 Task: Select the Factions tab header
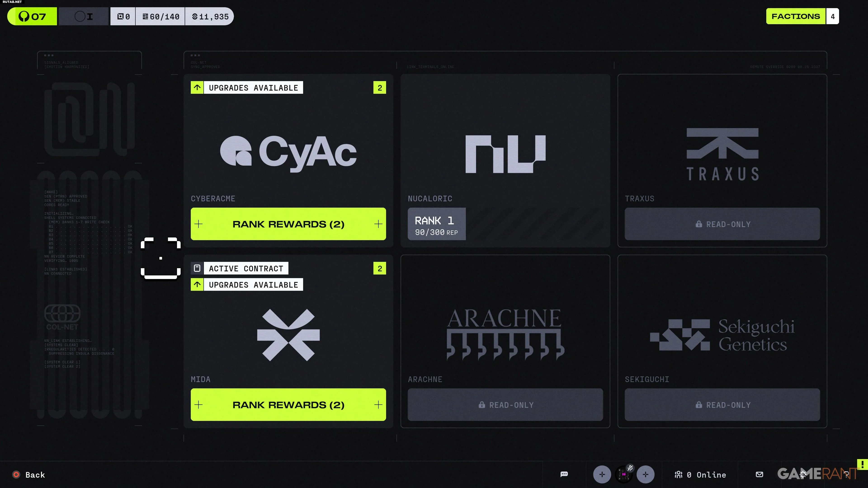[x=796, y=16]
